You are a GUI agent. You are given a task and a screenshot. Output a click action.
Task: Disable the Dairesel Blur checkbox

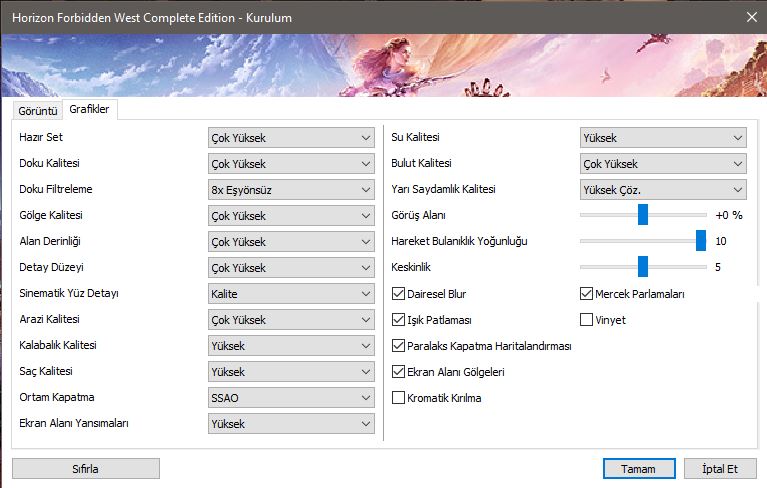(x=398, y=294)
